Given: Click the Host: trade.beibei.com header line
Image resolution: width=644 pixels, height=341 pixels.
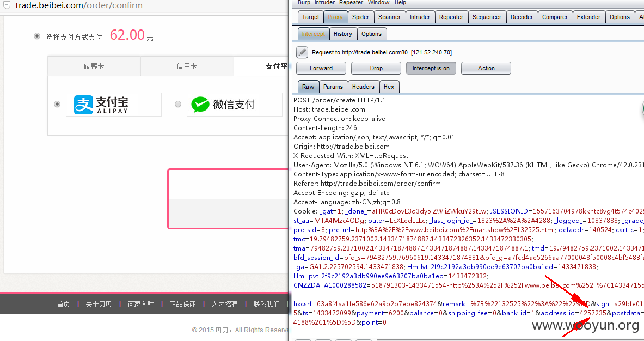Looking at the screenshot, I should [x=329, y=109].
